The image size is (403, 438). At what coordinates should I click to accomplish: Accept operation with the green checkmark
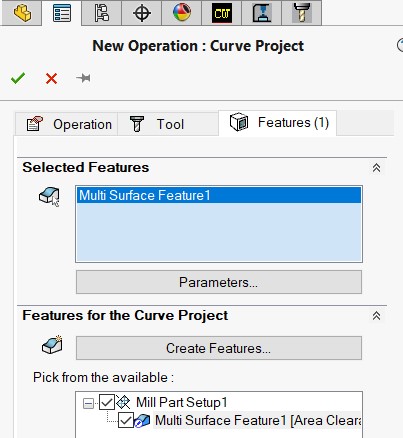click(x=18, y=78)
